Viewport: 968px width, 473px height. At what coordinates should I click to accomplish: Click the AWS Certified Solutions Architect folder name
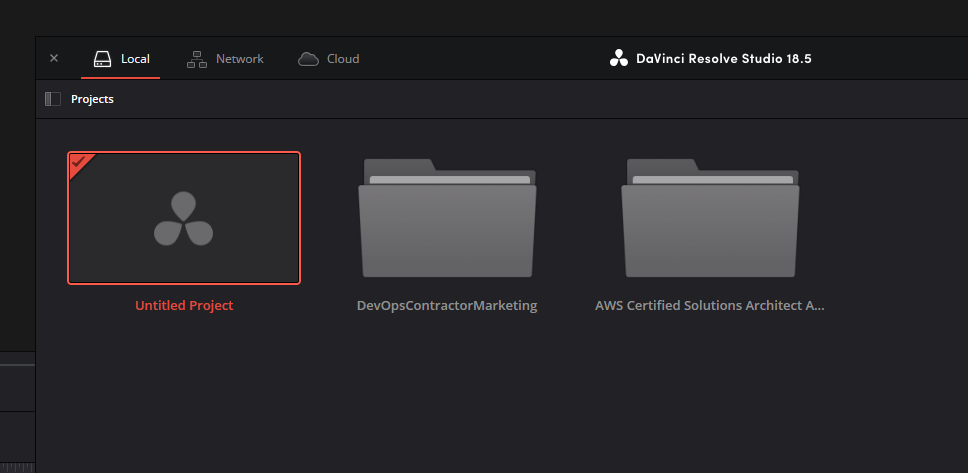(710, 306)
